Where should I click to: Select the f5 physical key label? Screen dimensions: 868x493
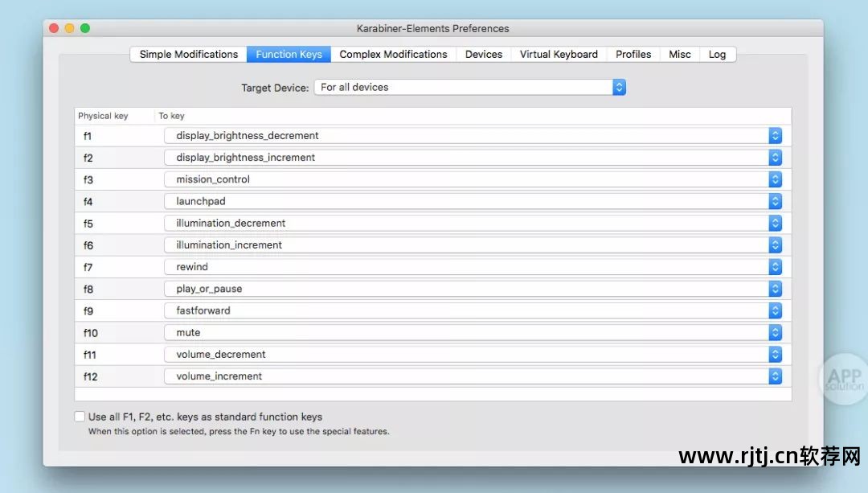point(88,224)
